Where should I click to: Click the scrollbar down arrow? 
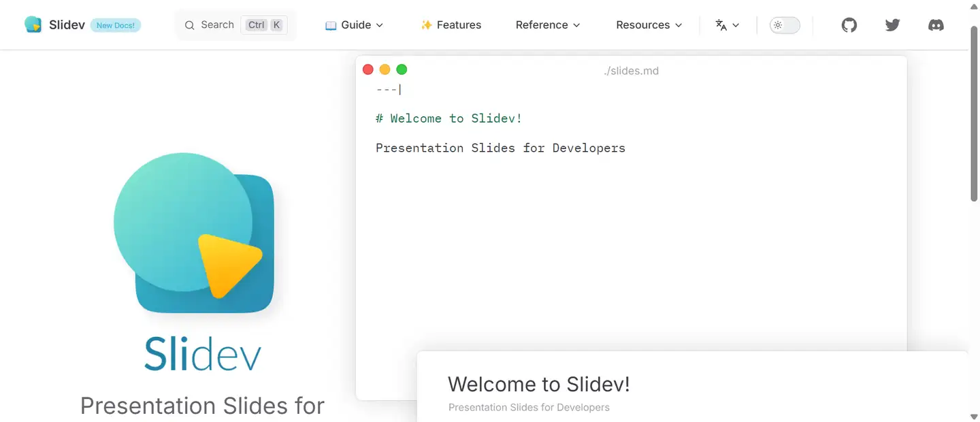point(974,416)
